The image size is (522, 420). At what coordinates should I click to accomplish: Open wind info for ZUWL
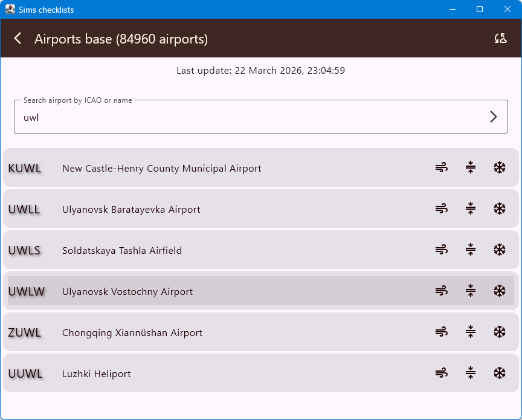442,332
